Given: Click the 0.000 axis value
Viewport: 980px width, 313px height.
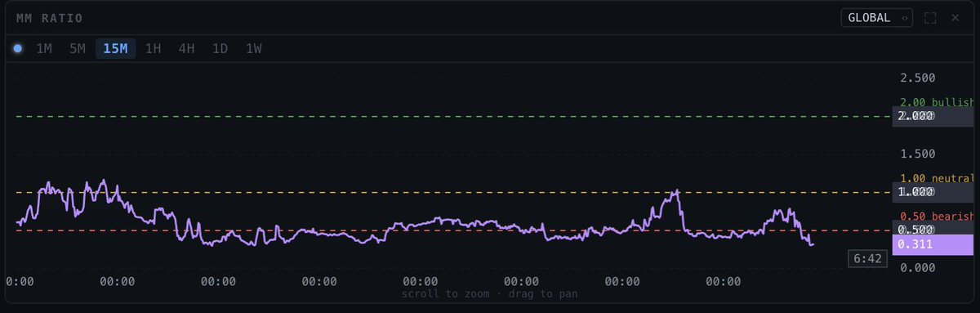Looking at the screenshot, I should (917, 267).
